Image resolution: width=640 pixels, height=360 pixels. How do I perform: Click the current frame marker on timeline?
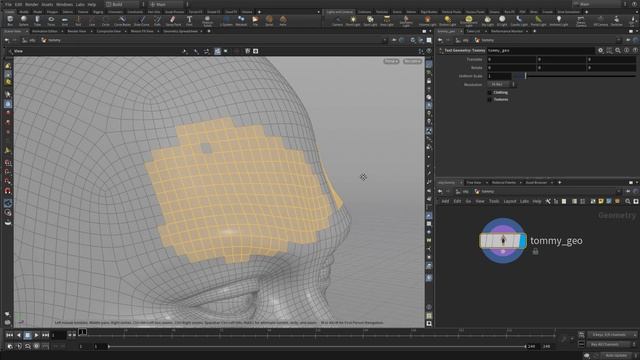pyautogui.click(x=82, y=332)
